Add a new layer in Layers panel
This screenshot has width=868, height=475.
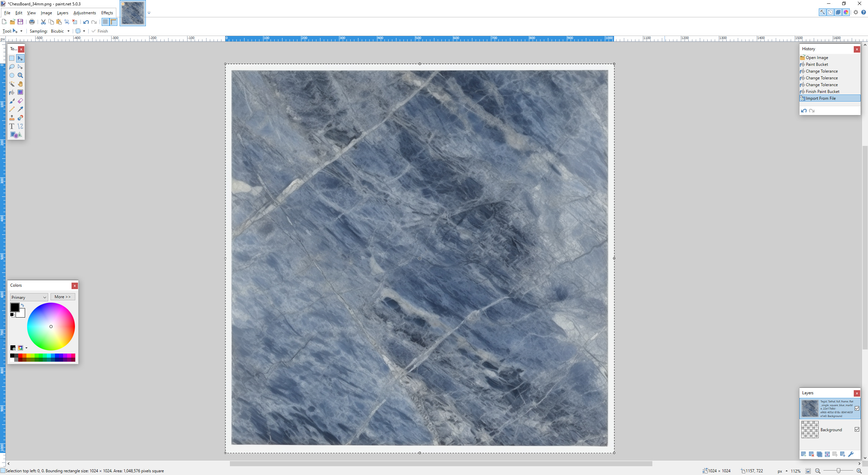coord(803,454)
